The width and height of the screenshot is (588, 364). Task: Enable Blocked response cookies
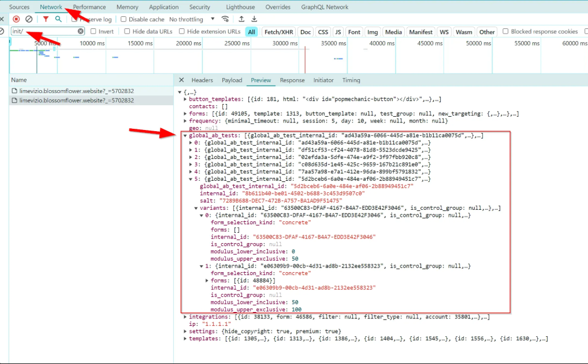tap(505, 31)
